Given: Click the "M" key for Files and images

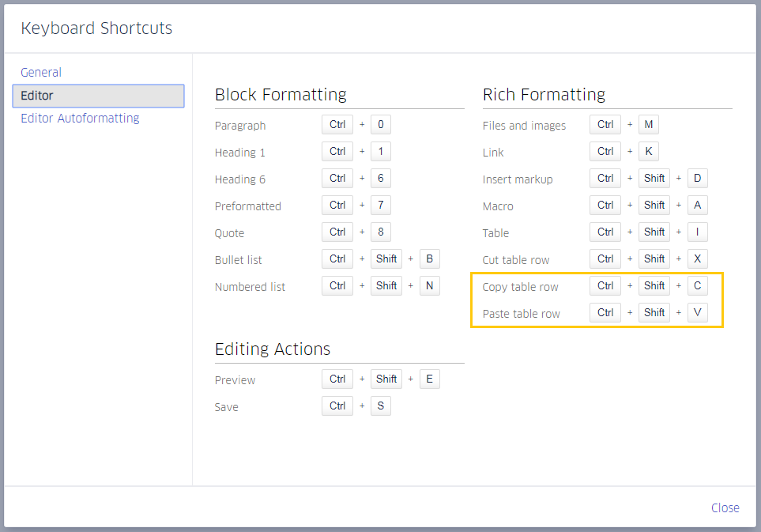Looking at the screenshot, I should [648, 124].
